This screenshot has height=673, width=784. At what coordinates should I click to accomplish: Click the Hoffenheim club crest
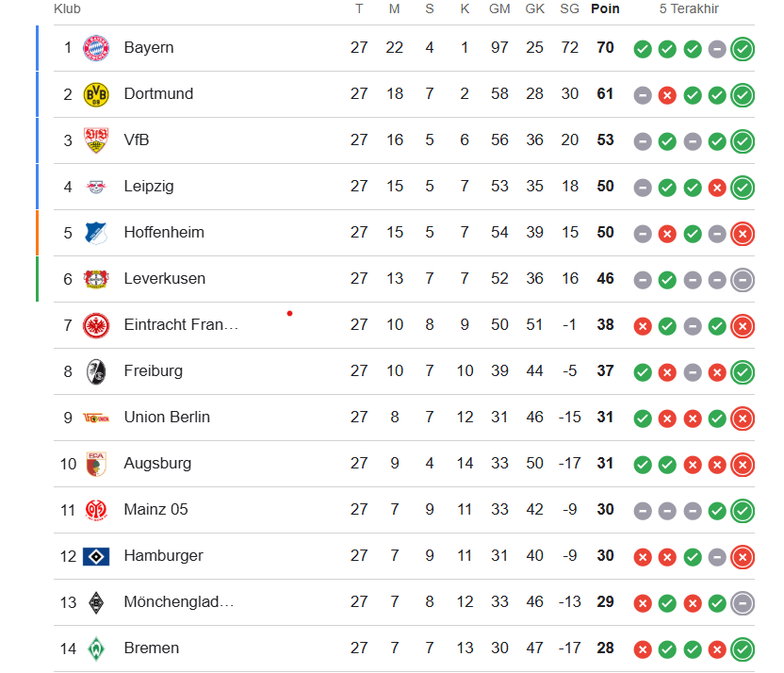[x=96, y=233]
